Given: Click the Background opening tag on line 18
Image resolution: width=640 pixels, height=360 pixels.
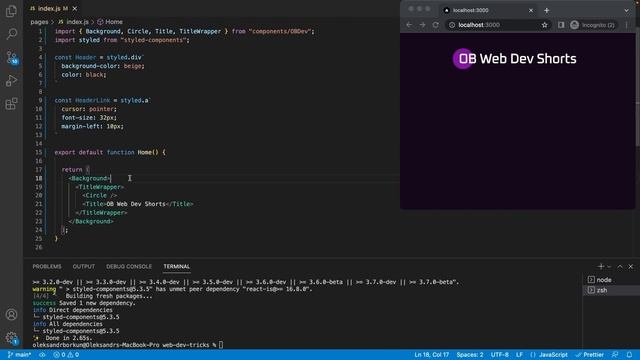Looking at the screenshot, I should (89, 178).
